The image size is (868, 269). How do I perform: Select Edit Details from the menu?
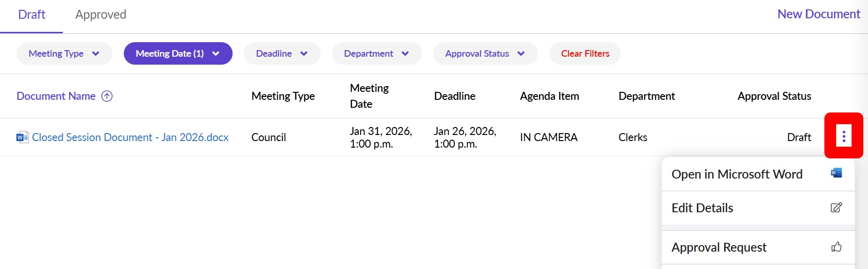(702, 208)
